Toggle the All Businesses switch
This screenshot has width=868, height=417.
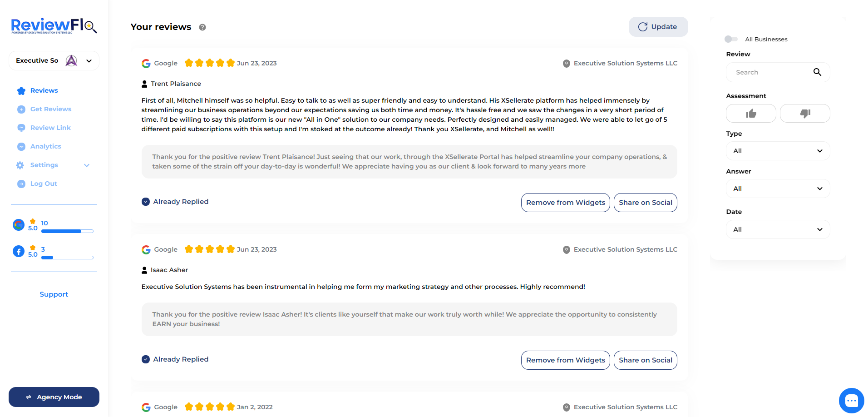731,39
